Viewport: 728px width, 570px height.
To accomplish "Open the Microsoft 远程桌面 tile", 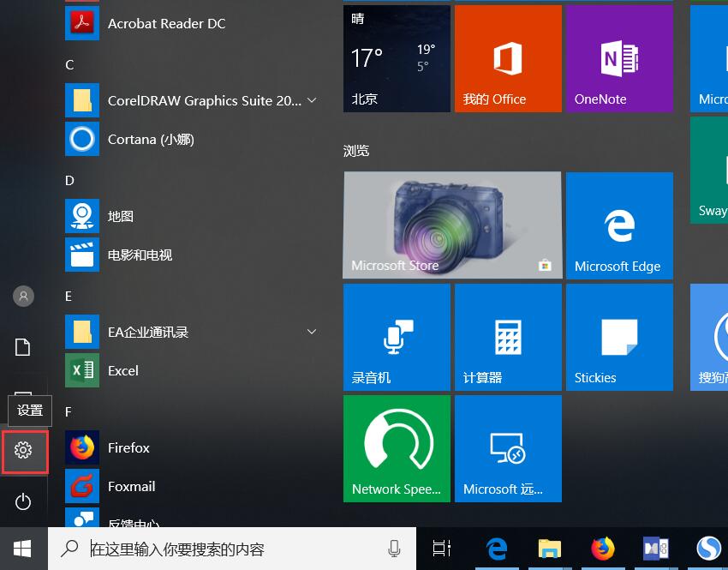I will tap(508, 449).
